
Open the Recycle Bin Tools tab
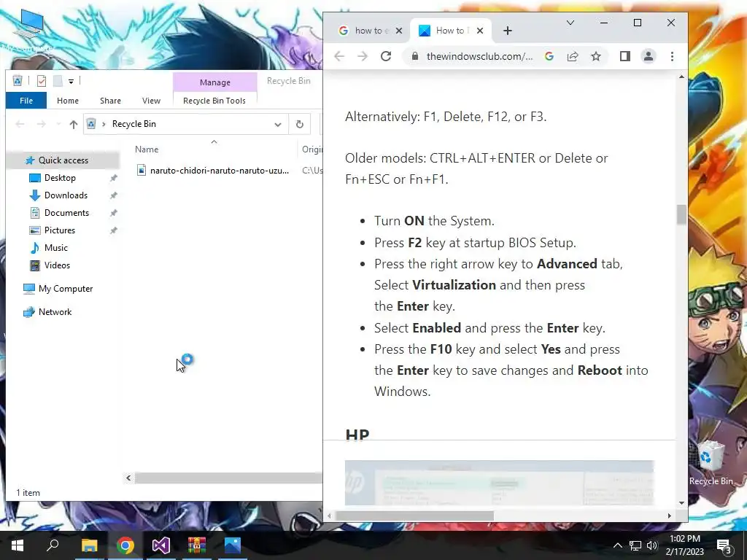[214, 101]
